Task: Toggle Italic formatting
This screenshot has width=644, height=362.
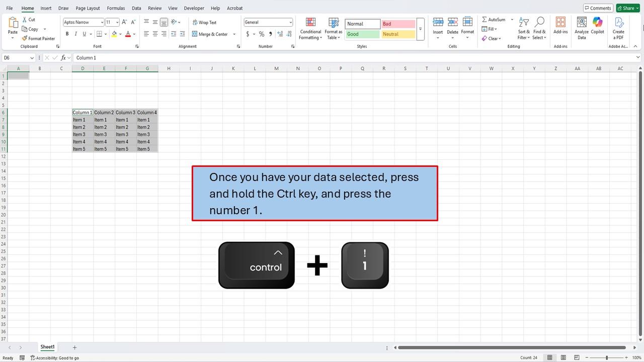Action: (75, 34)
